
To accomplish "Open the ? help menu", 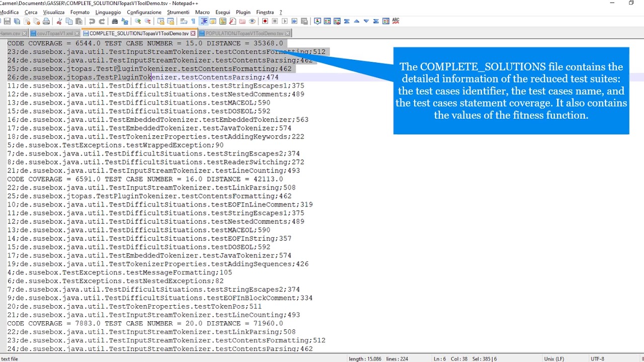I will pos(281,12).
